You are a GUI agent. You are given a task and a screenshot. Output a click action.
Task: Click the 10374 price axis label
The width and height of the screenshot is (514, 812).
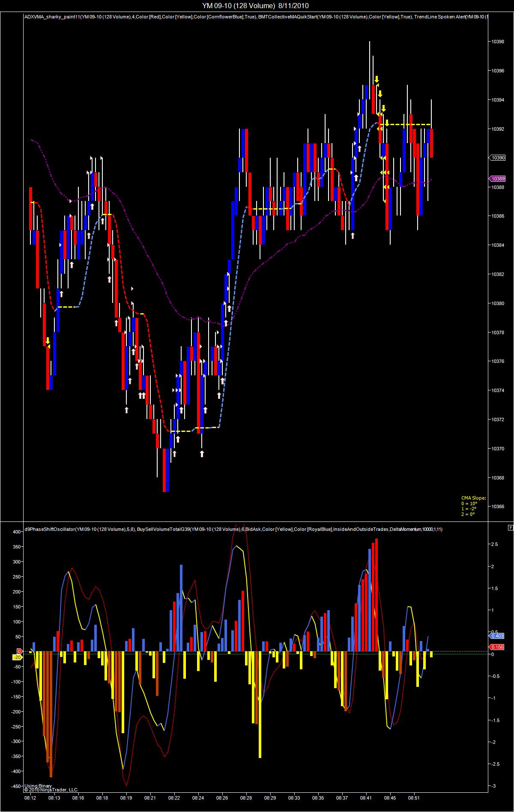498,390
